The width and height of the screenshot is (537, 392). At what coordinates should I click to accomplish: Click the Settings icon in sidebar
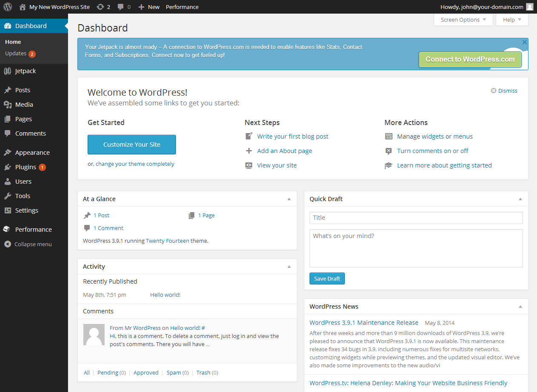coord(8,210)
